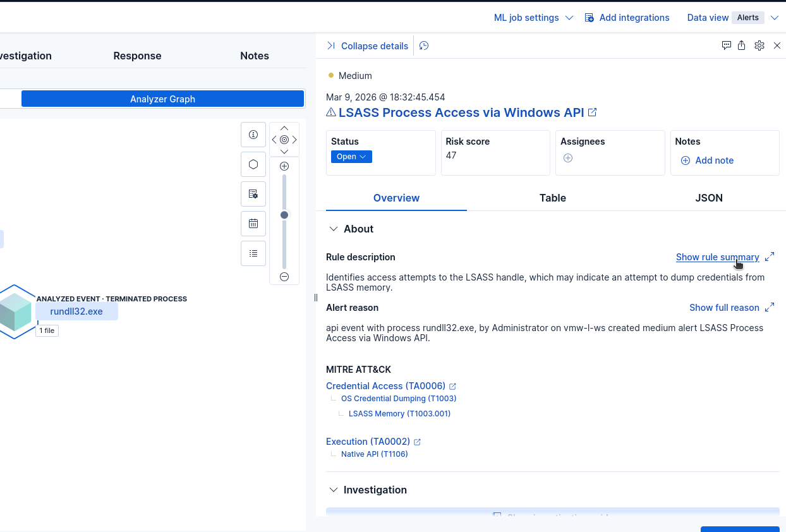Open the analyzer date range calendar

253,224
